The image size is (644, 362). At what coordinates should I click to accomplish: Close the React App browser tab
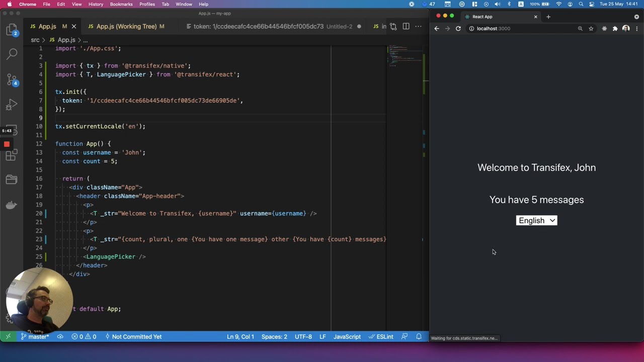click(535, 17)
